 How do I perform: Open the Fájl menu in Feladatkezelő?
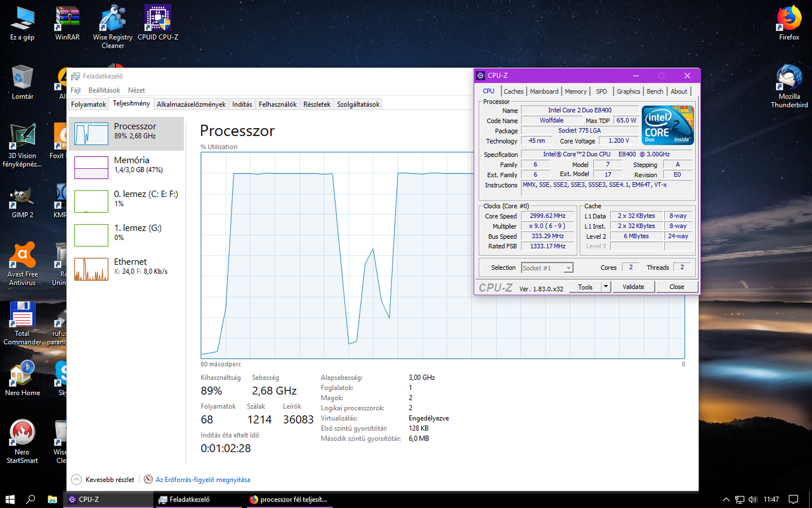(75, 90)
